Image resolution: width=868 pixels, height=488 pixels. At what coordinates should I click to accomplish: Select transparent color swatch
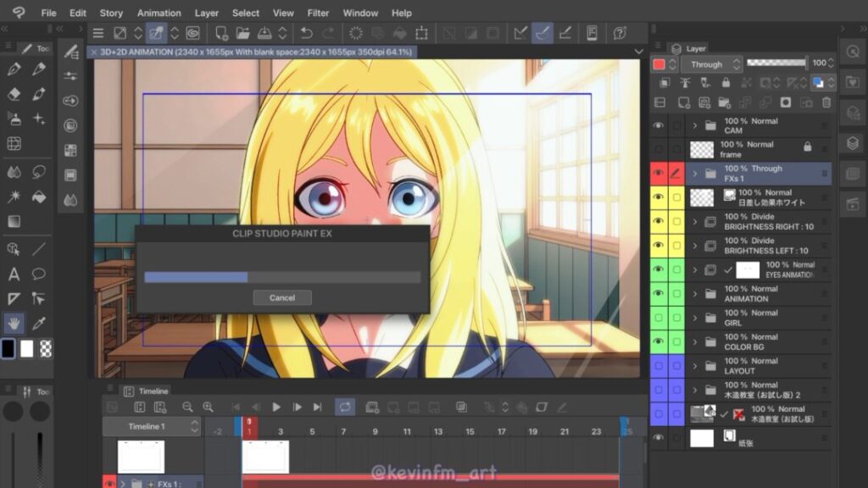coord(46,348)
